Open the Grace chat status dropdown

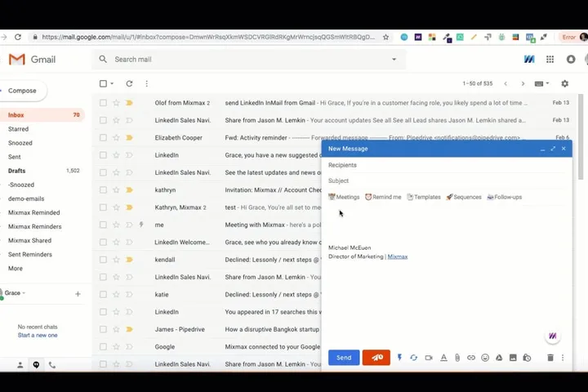[24, 293]
